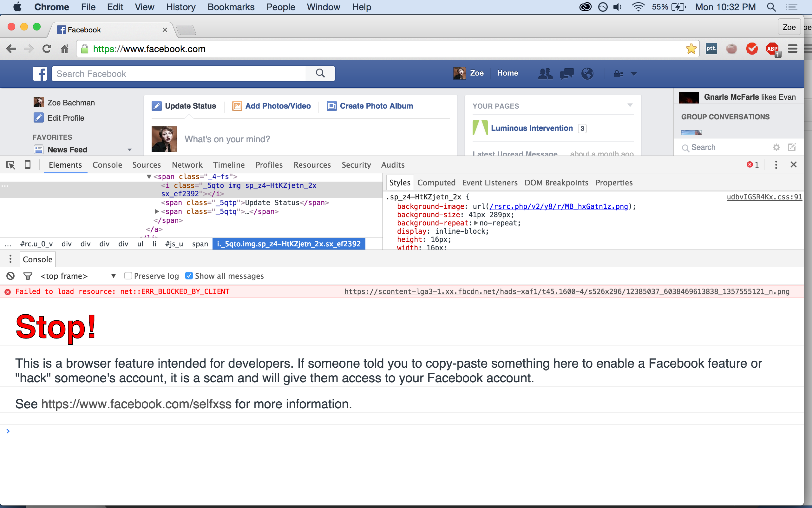The width and height of the screenshot is (812, 508).
Task: Enable the Preserve log checkbox
Action: pos(128,276)
